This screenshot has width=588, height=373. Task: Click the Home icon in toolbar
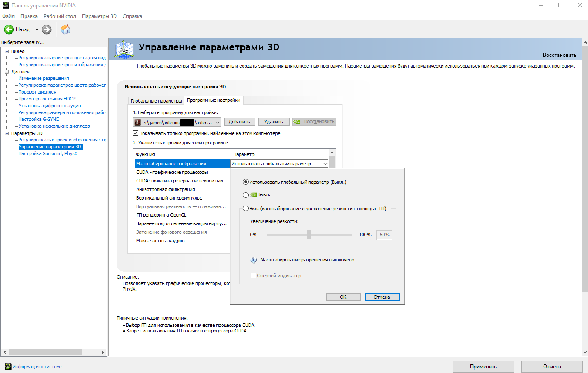66,29
